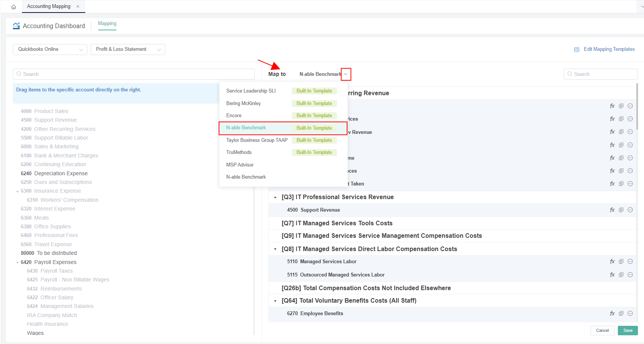Image resolution: width=644 pixels, height=344 pixels.
Task: Click the home icon in tab bar
Action: click(x=14, y=7)
